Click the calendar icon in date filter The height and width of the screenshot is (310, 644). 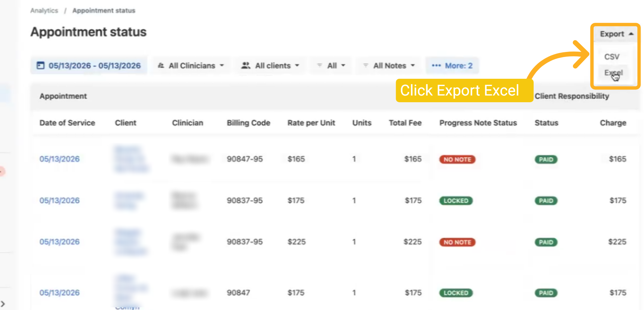(x=41, y=65)
